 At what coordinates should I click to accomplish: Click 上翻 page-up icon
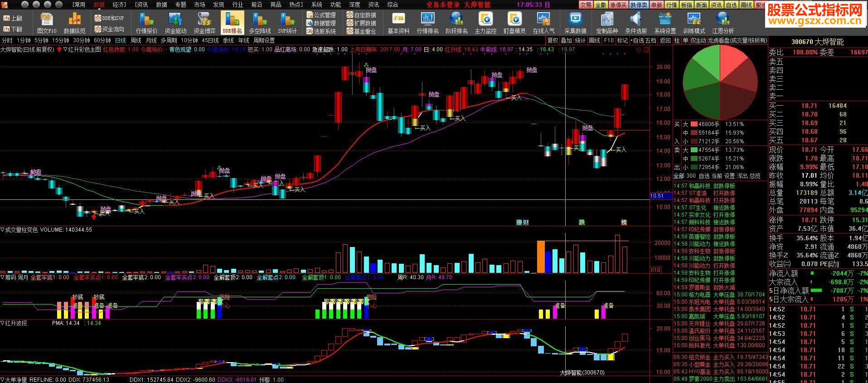click(13, 19)
